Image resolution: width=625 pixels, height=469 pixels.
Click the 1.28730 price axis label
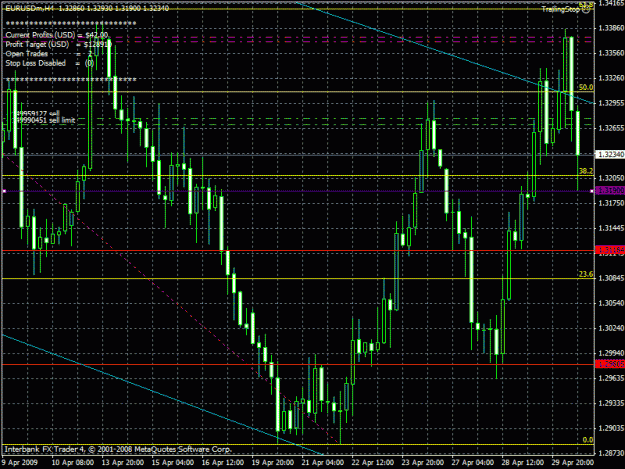pyautogui.click(x=611, y=453)
